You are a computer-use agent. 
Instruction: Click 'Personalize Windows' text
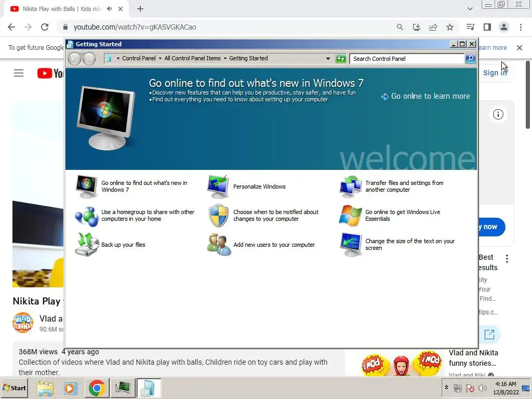pos(259,187)
